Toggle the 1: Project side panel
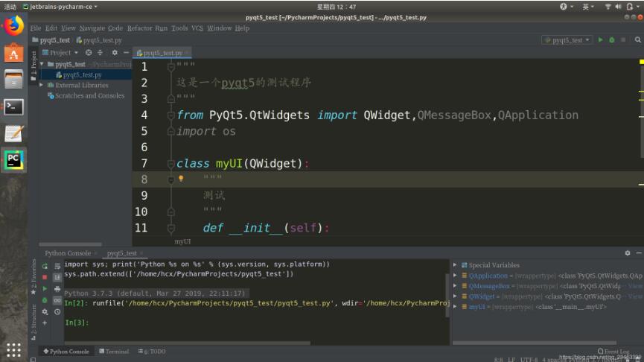 tap(34, 66)
